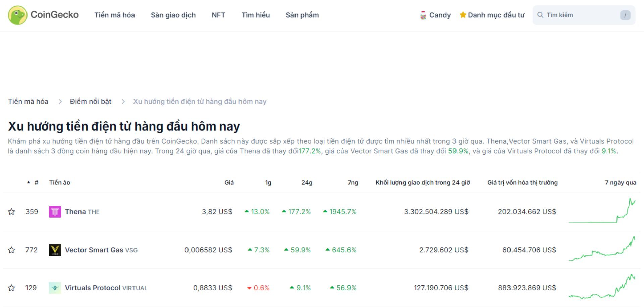
Task: Open the Candy rewards icon
Action: coord(423,15)
